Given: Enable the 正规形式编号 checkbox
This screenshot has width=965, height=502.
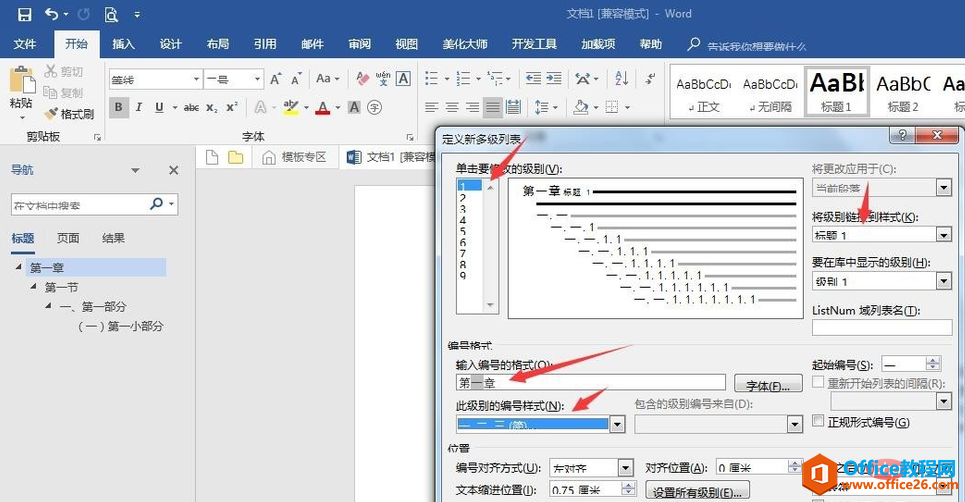Looking at the screenshot, I should tap(819, 422).
